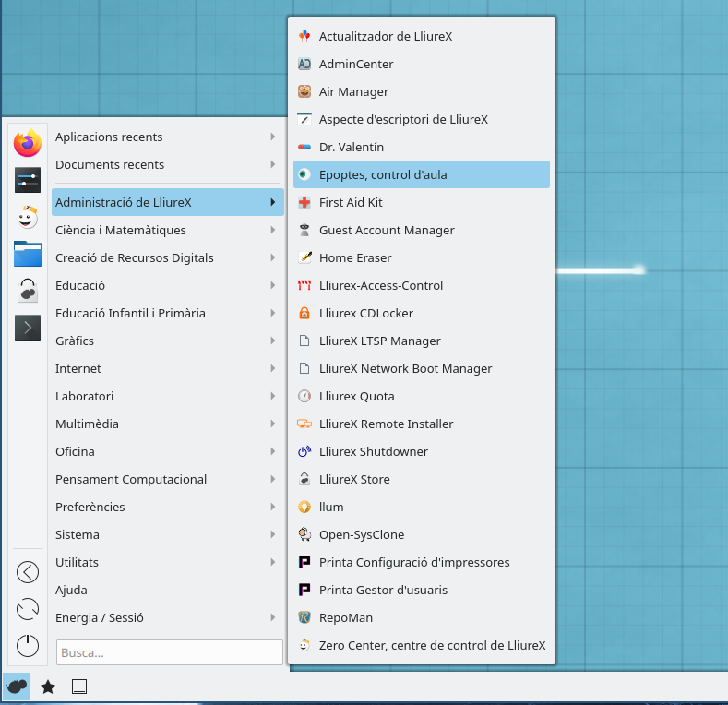Viewport: 728px width, 705px height.
Task: Launch the terminal icon in sidebar
Action: click(x=28, y=328)
